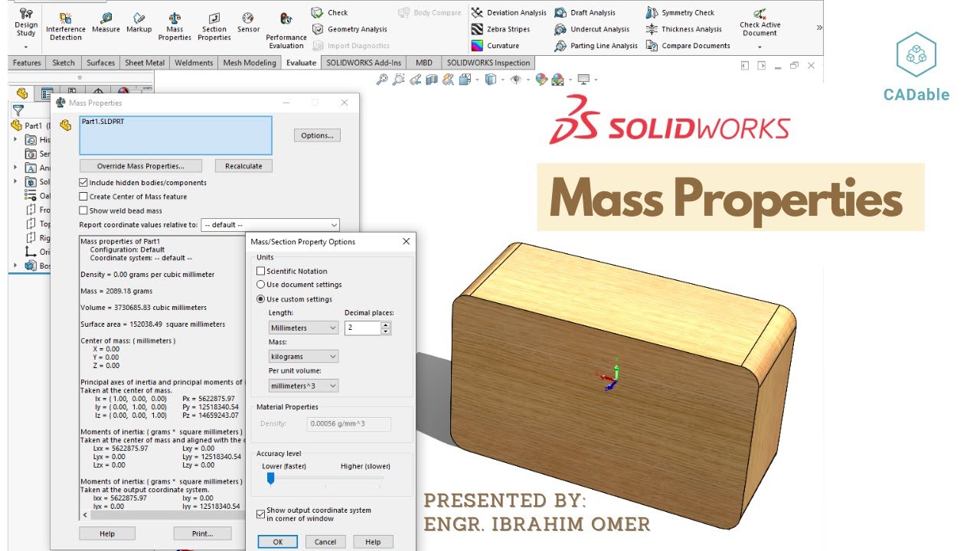Open the Mass units dropdown showing kilograms
This screenshot has height=551, width=980.
(x=302, y=356)
